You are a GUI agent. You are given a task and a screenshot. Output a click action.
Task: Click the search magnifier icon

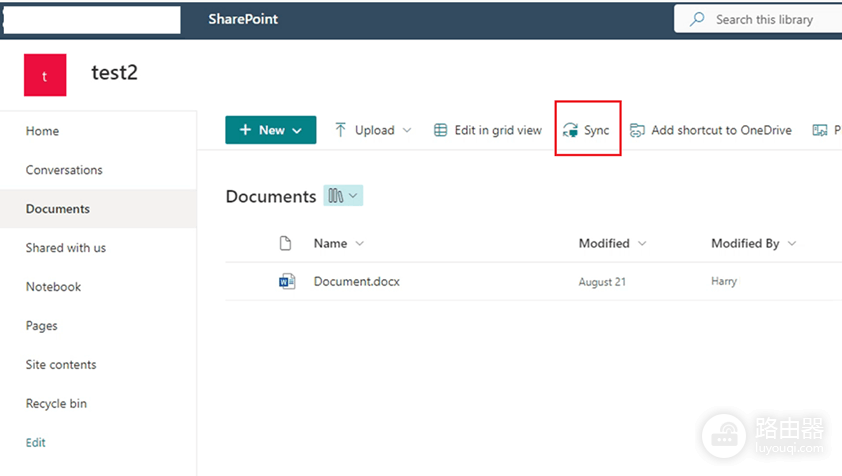(x=697, y=19)
